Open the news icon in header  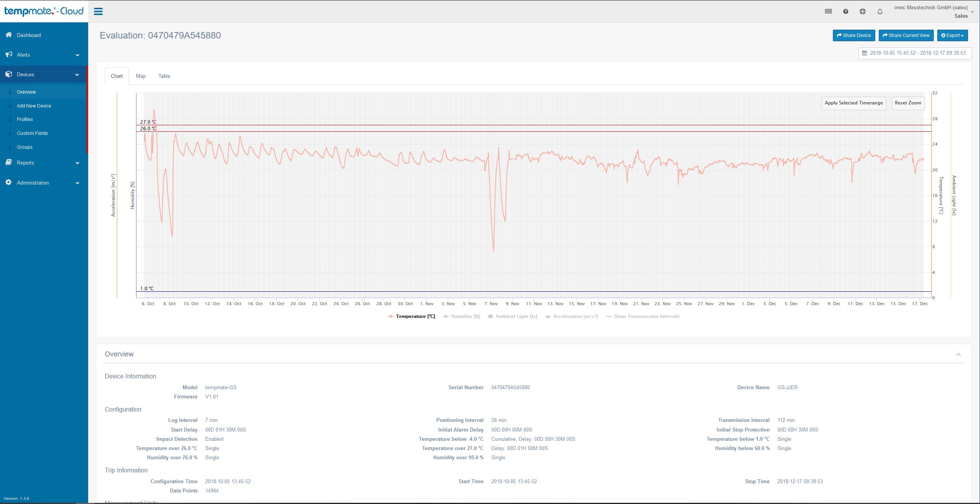click(x=828, y=12)
